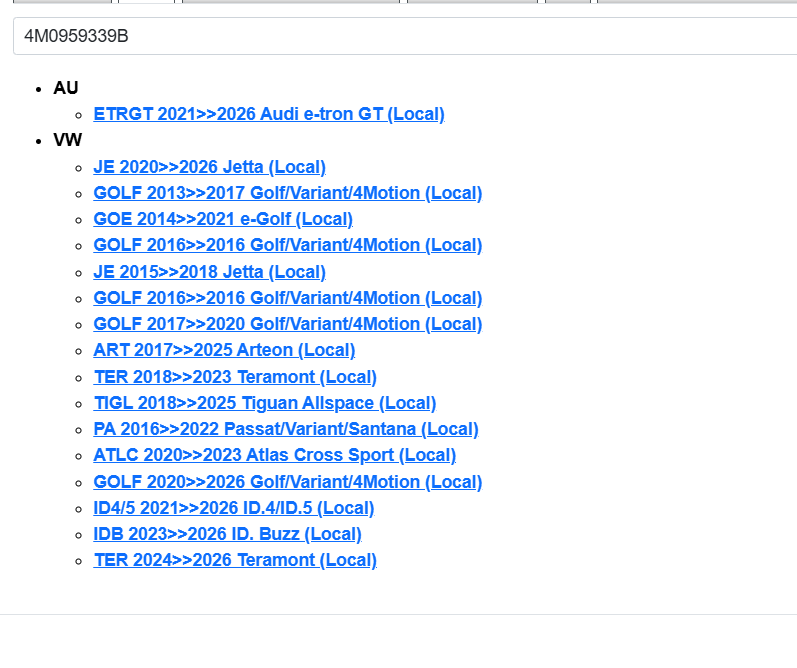The height and width of the screenshot is (668, 797).
Task: Open TER 2024>>2026 Teramont link
Action: coord(235,560)
